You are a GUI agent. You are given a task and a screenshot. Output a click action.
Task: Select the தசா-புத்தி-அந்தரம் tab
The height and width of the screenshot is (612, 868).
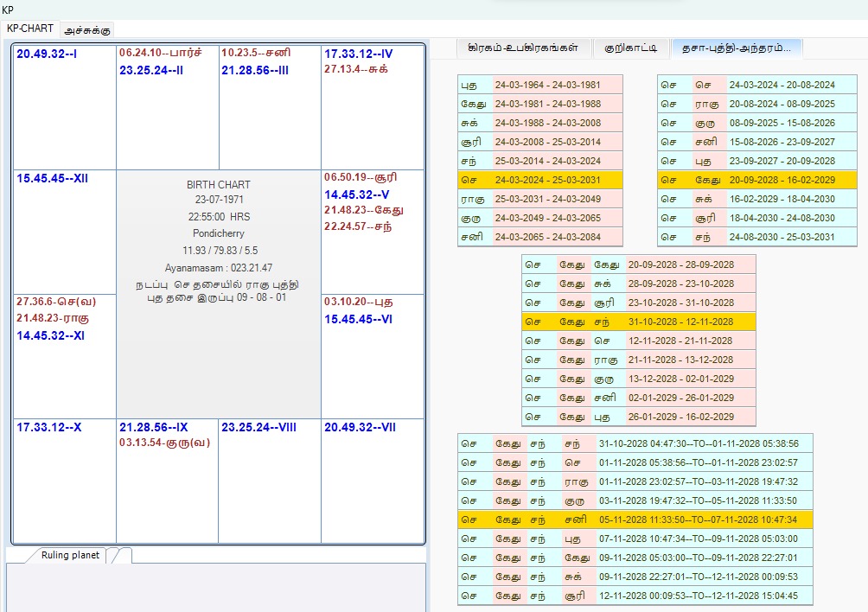click(737, 48)
